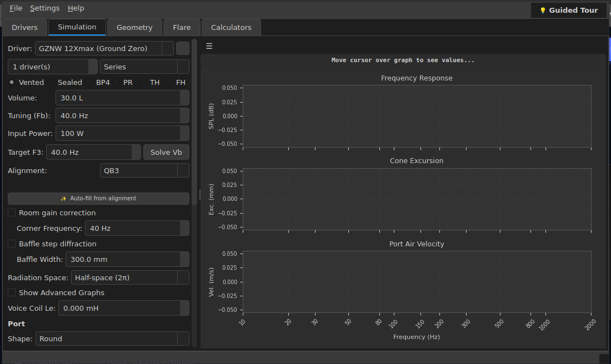Click the Volume field stepper

click(185, 98)
